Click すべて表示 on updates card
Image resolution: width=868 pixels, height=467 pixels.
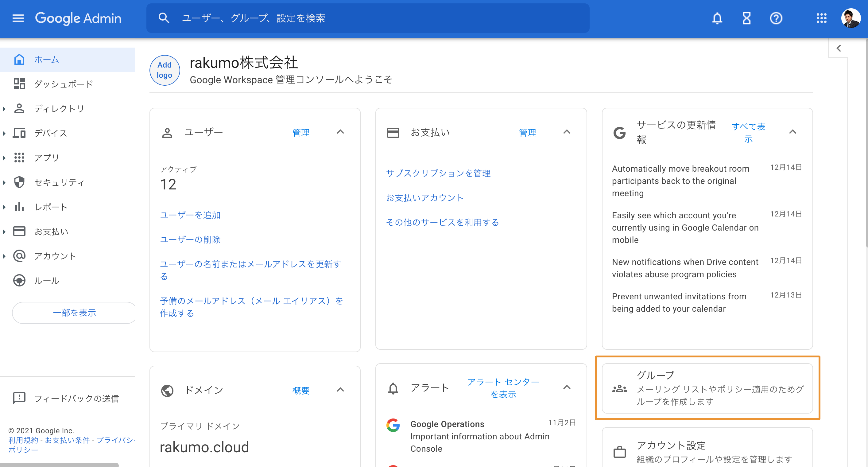pyautogui.click(x=748, y=133)
